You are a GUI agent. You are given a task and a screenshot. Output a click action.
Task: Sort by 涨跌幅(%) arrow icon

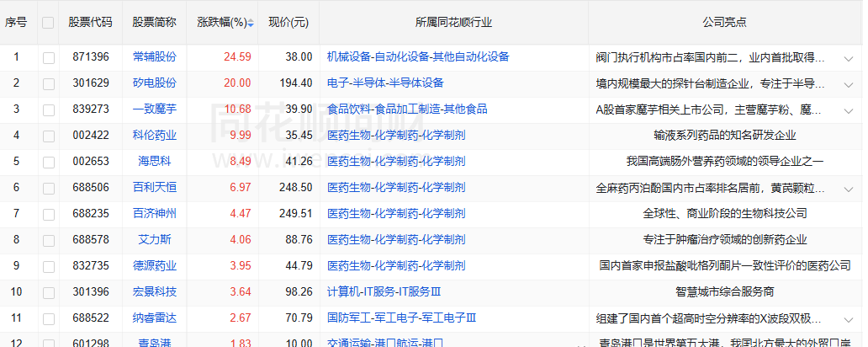(x=251, y=23)
